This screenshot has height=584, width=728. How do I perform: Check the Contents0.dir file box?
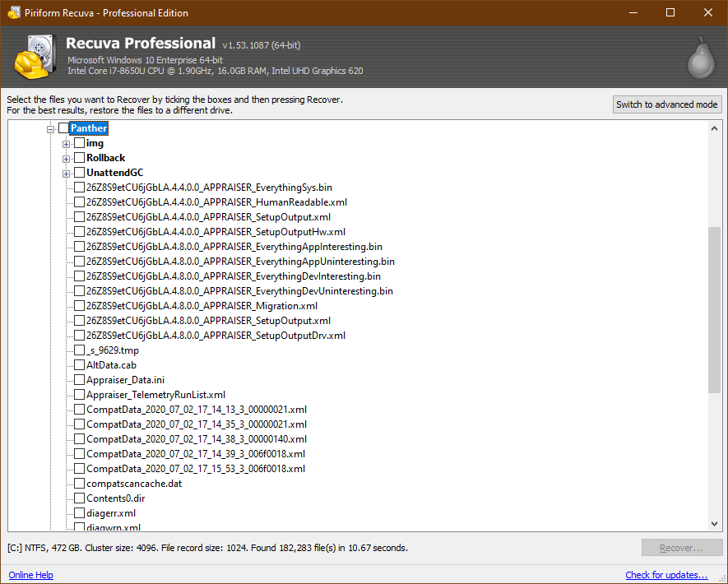coord(80,498)
